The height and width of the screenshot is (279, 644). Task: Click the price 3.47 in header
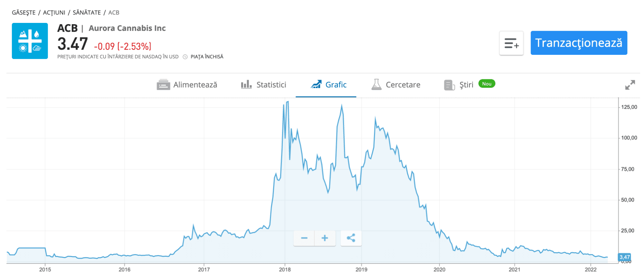[x=72, y=44]
